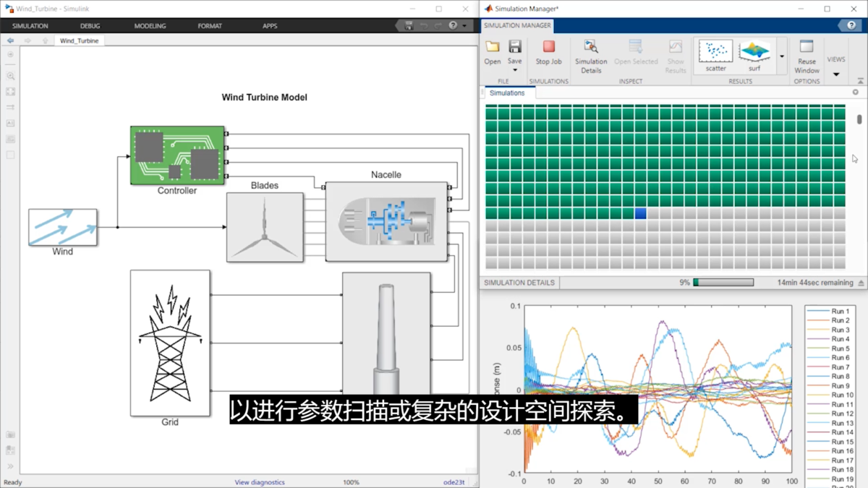
Task: Click Run 1 legend entry
Action: [x=829, y=311]
